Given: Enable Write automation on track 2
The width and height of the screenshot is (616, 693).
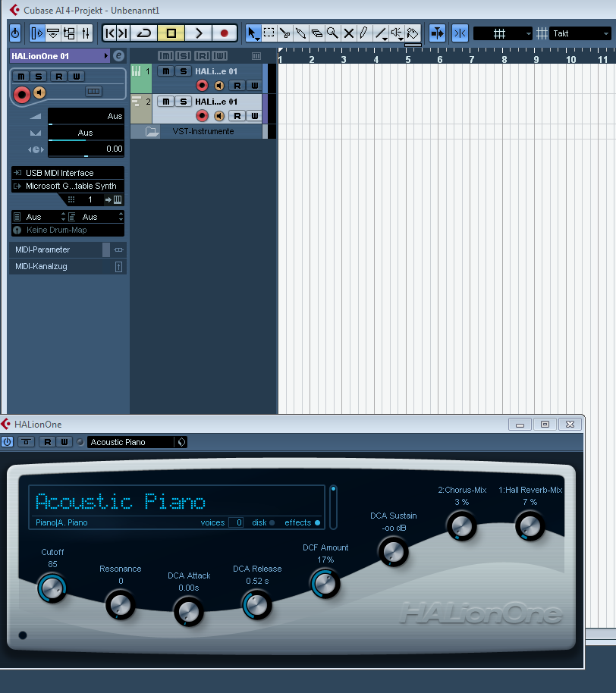Looking at the screenshot, I should click(255, 116).
